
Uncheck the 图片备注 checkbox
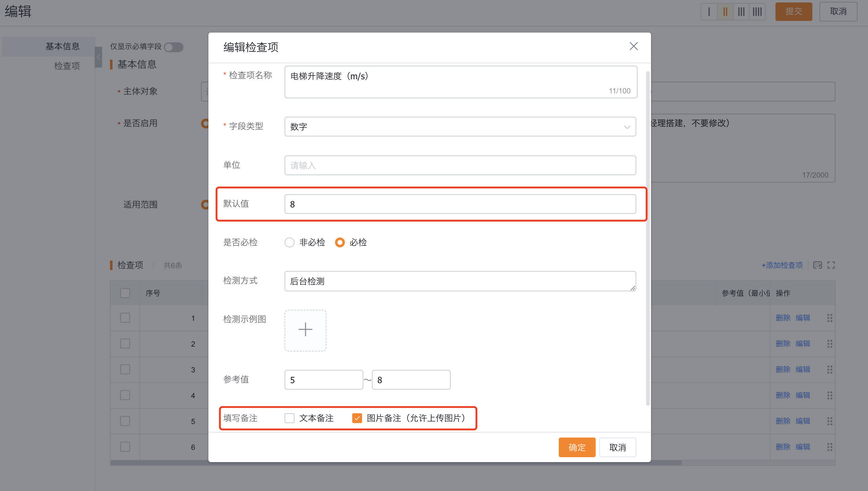(x=357, y=418)
